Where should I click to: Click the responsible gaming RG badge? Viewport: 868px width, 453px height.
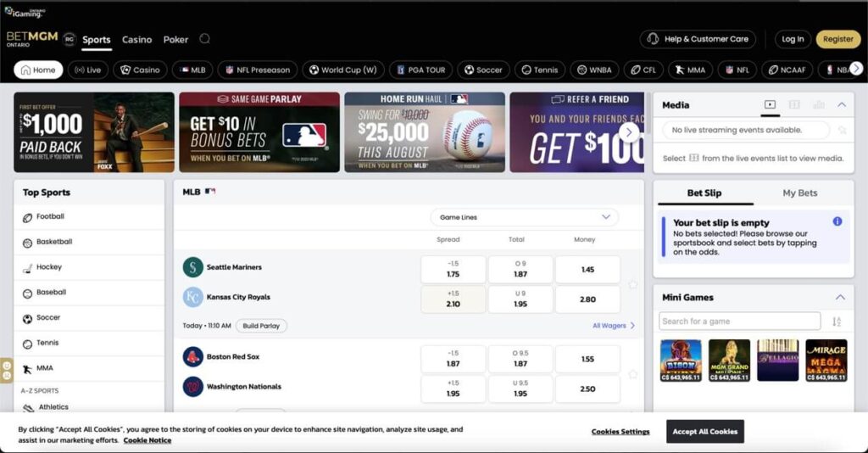coord(70,39)
